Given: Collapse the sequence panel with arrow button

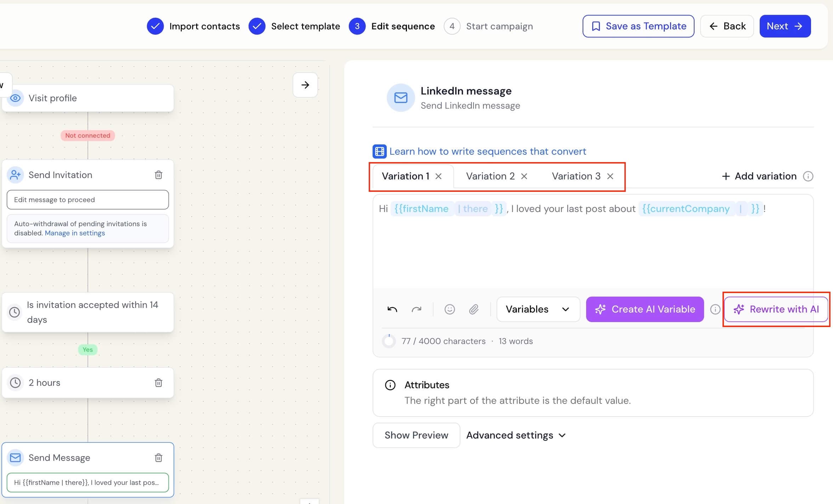Looking at the screenshot, I should 305,85.
